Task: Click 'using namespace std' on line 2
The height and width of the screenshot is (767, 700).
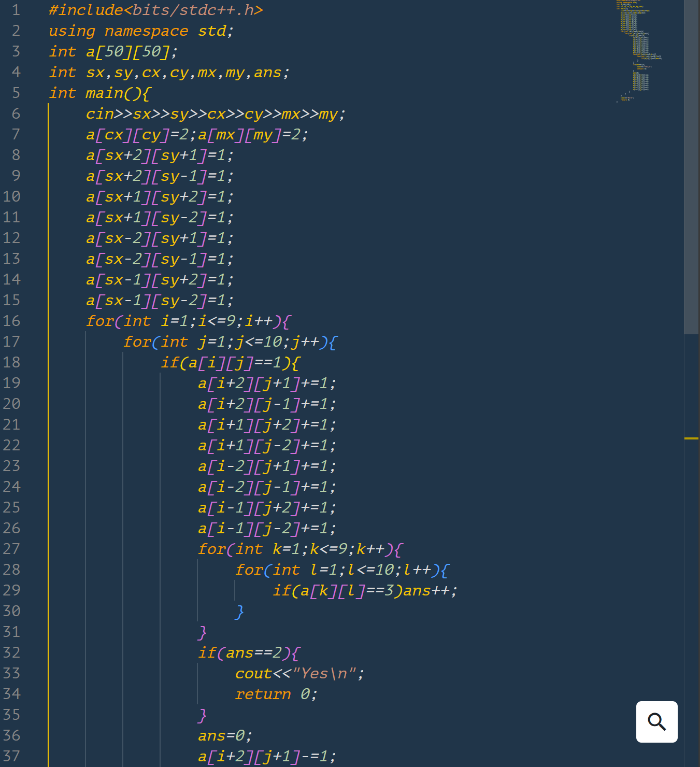Action: (140, 31)
